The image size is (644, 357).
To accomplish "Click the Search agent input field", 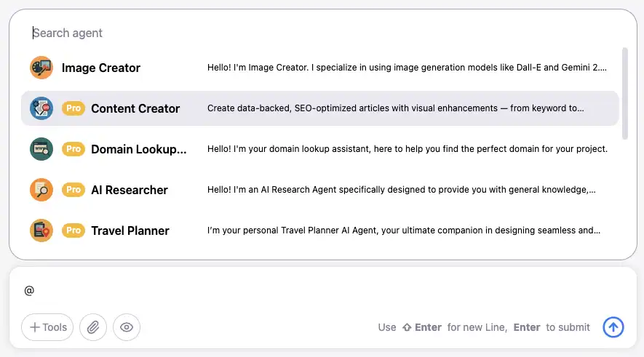I will coord(218,33).
